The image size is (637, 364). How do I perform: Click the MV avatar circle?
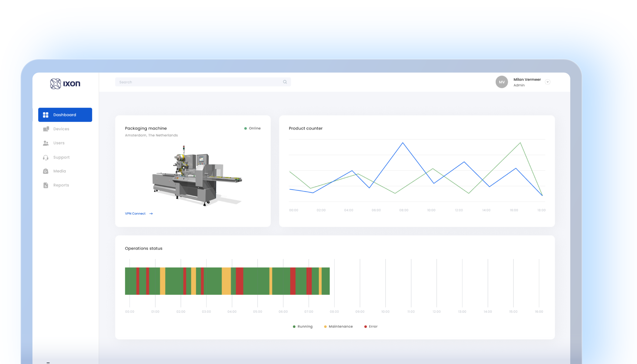(x=502, y=82)
